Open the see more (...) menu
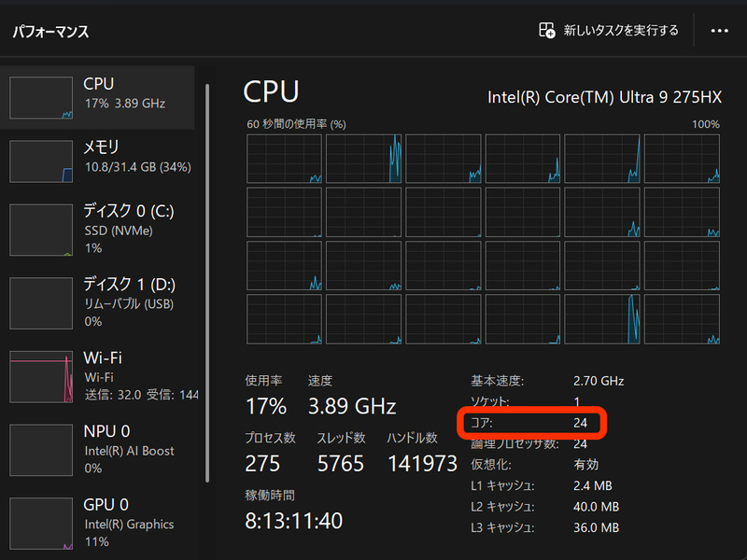The width and height of the screenshot is (747, 560). pyautogui.click(x=720, y=31)
